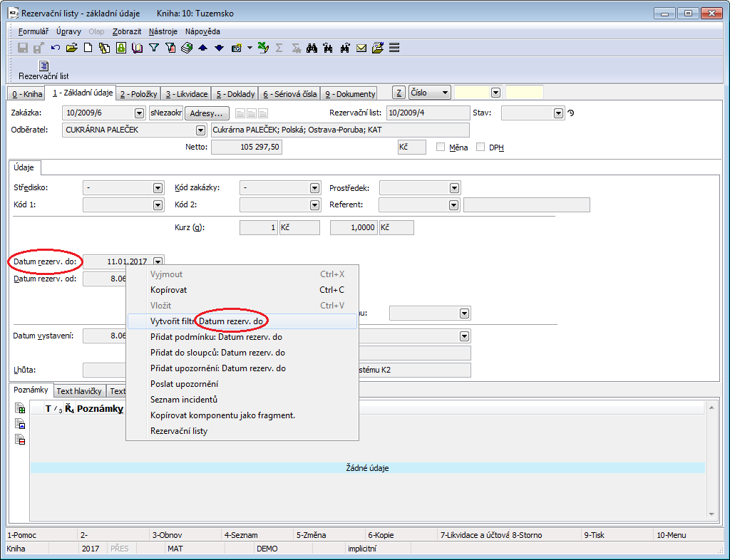730x560 pixels.
Task: Expand the Zakázka dropdown
Action: (x=139, y=113)
